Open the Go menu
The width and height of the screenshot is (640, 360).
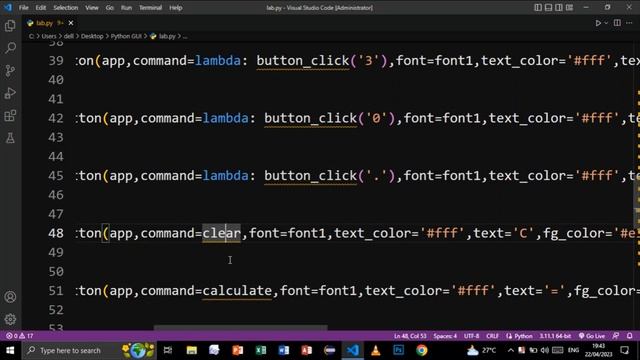(109, 8)
